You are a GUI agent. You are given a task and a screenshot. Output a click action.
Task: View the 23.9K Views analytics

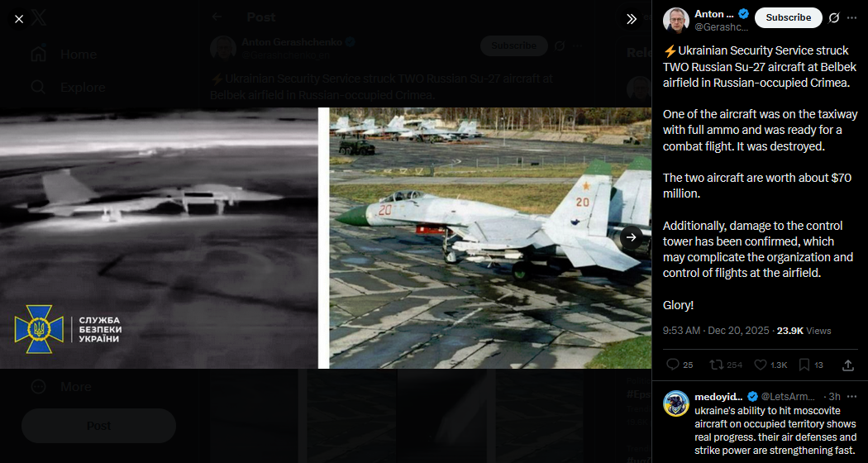click(804, 331)
